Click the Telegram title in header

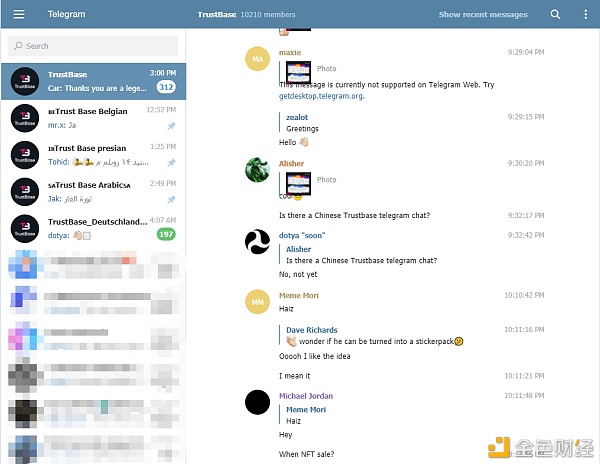coord(66,14)
